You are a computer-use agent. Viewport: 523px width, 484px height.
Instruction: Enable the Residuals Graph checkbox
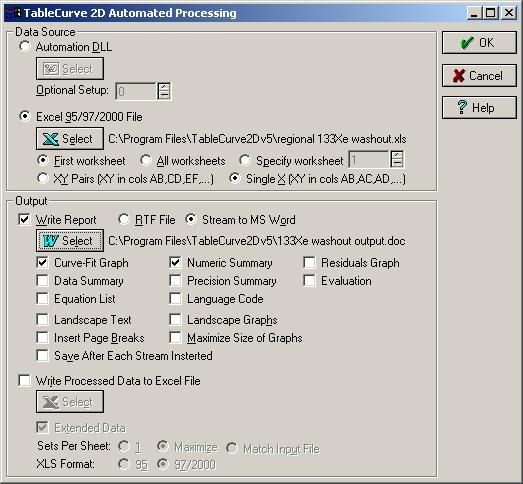coord(310,263)
